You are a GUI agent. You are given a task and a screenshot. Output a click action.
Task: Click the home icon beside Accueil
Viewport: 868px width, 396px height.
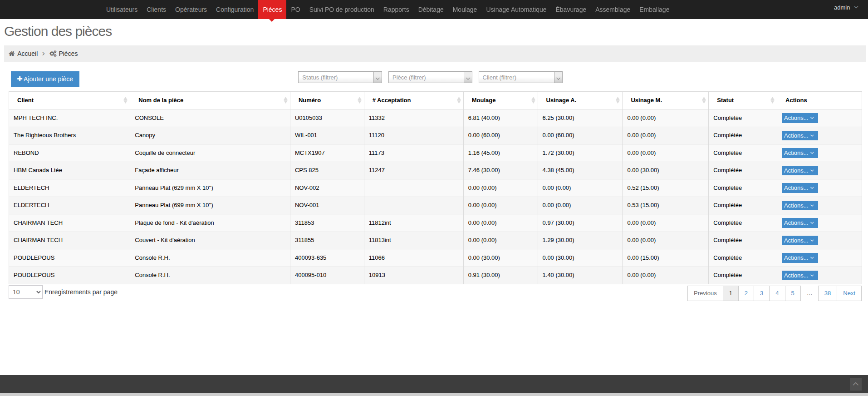tap(12, 54)
